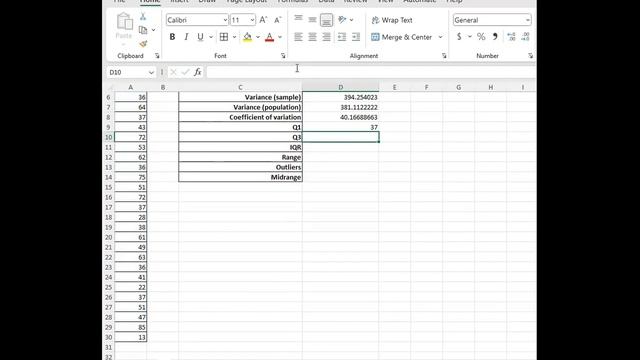
Task: Toggle Underline formatting
Action: coord(200,37)
